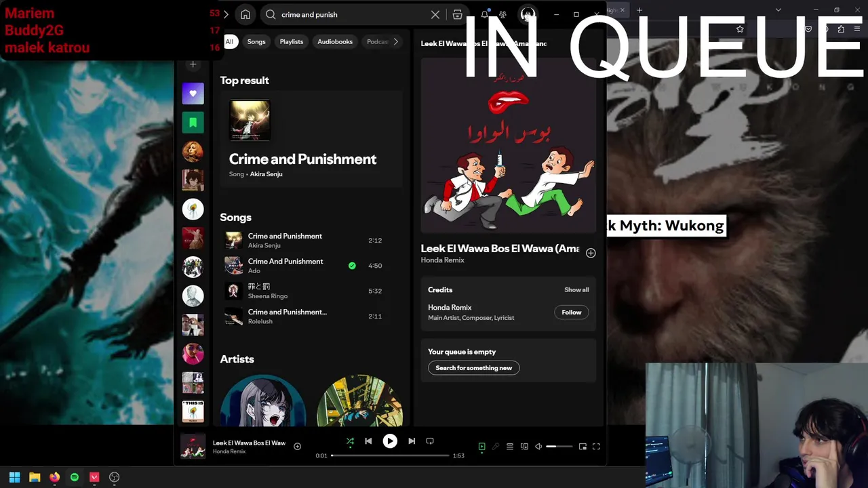Screen dimensions: 868x488
Task: Adjust the volume slider
Action: pos(560,447)
